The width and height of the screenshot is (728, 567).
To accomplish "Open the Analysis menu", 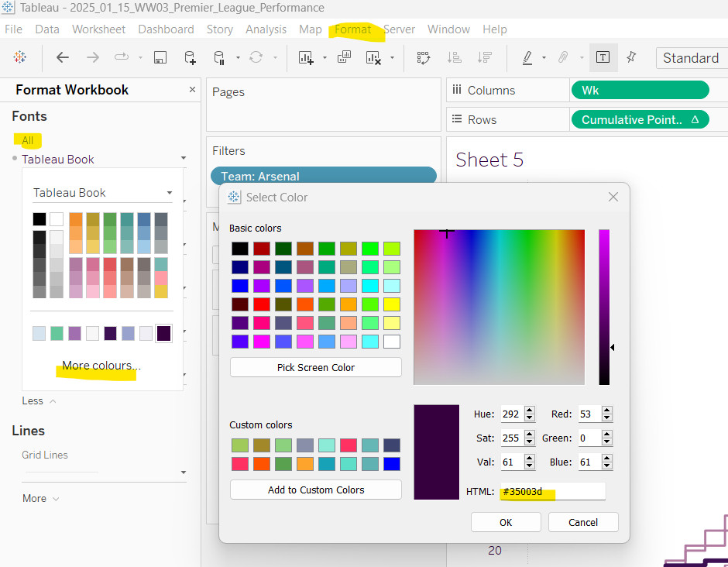I will pos(266,29).
